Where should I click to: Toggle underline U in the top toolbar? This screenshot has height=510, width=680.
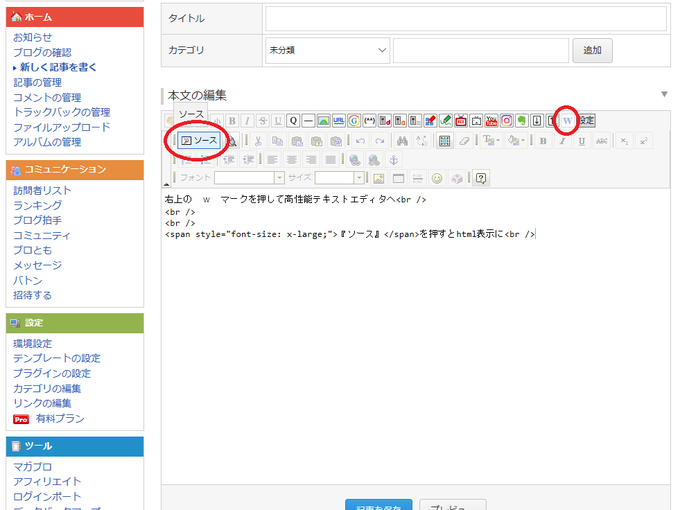(x=278, y=121)
